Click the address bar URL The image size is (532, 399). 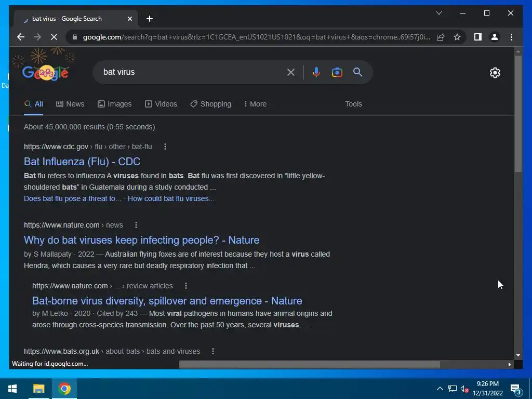(x=257, y=37)
